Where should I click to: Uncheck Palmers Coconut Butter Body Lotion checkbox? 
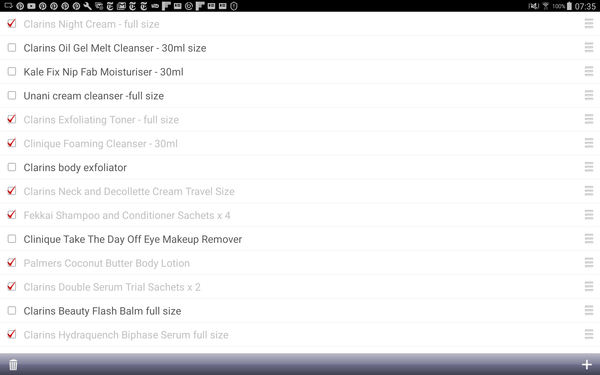coord(12,263)
